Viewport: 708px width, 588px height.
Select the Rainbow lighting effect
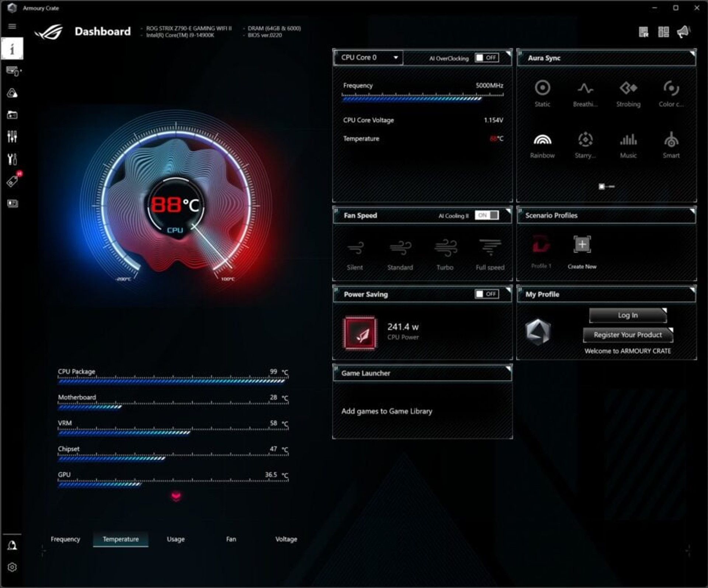[x=542, y=145]
